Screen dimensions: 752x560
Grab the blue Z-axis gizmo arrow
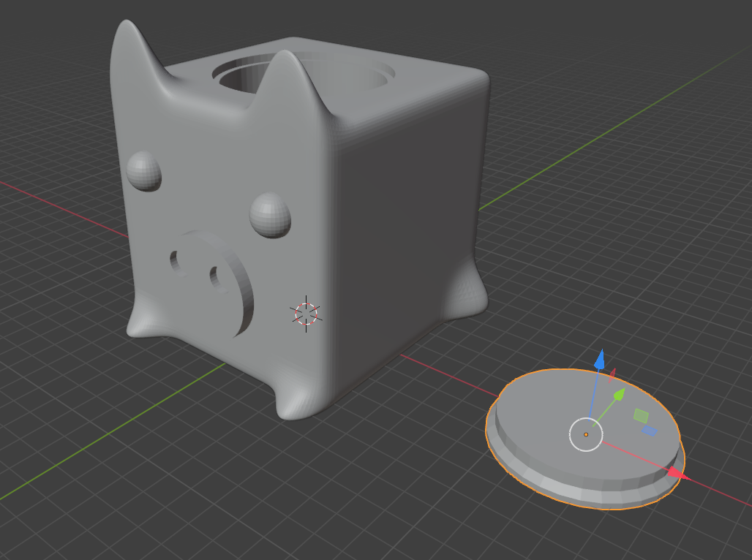(x=600, y=360)
